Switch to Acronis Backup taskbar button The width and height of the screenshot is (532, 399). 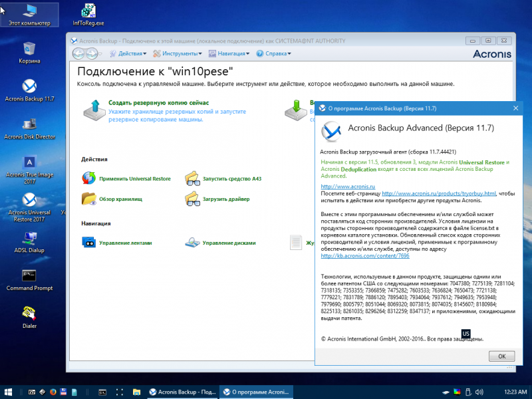coord(182,392)
